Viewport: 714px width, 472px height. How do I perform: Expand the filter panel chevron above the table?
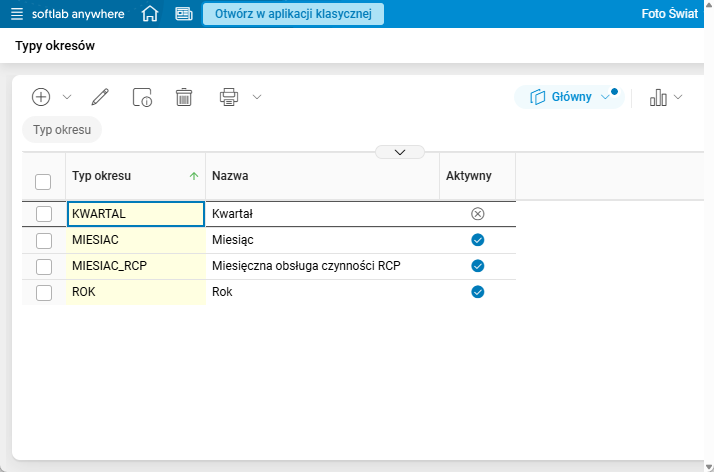pos(400,152)
